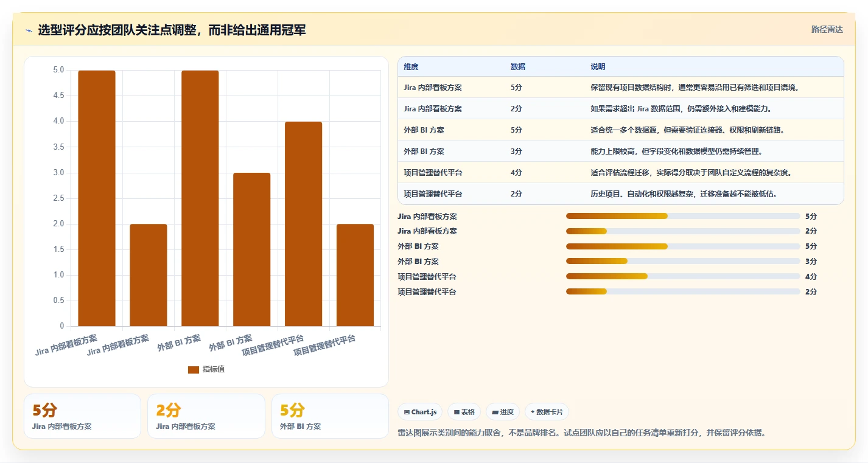Click the 表格 tag icon
This screenshot has width=868, height=463.
pyautogui.click(x=457, y=413)
